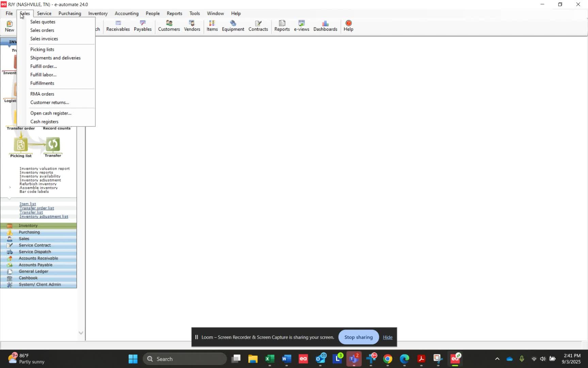
Task: Switch to General Ledger section
Action: click(x=38, y=271)
